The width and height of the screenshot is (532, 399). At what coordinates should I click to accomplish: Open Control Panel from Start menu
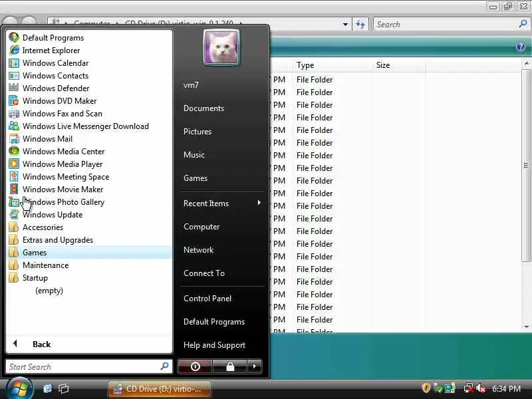(207, 299)
